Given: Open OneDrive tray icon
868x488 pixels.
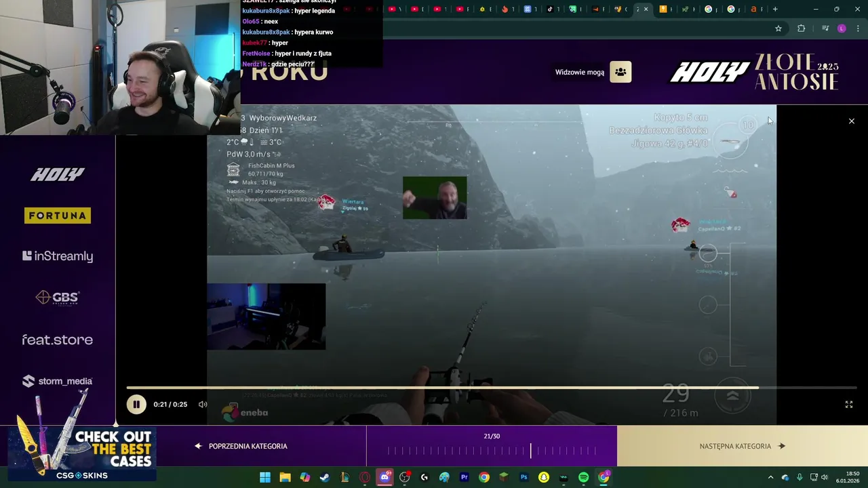Looking at the screenshot, I should (785, 477).
